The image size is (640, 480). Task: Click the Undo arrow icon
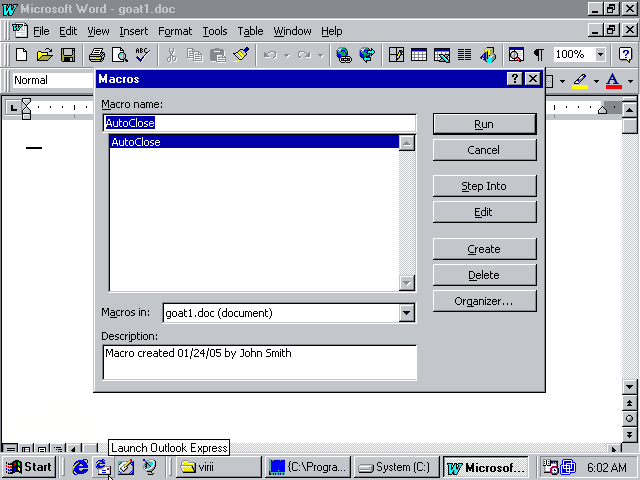(x=270, y=54)
